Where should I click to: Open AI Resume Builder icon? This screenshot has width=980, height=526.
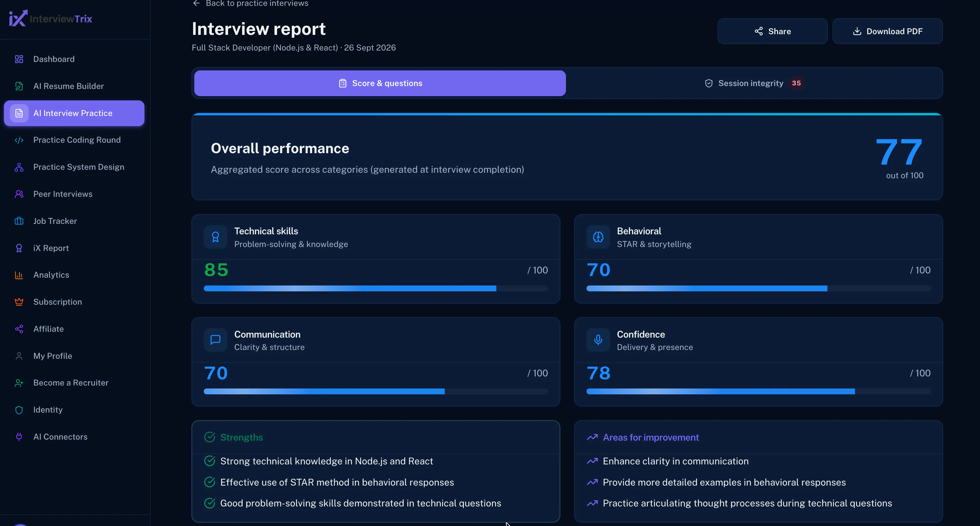pyautogui.click(x=19, y=86)
